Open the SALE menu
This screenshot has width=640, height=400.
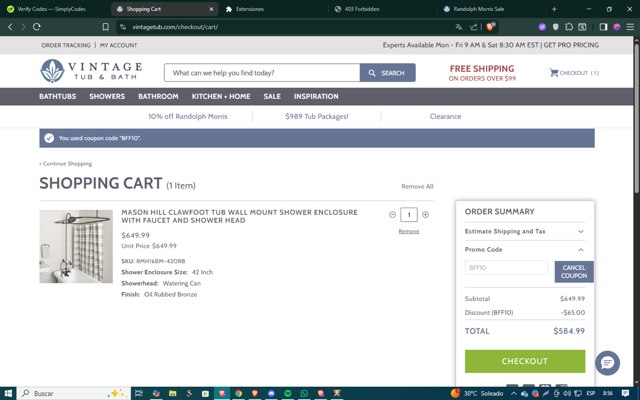coord(272,97)
